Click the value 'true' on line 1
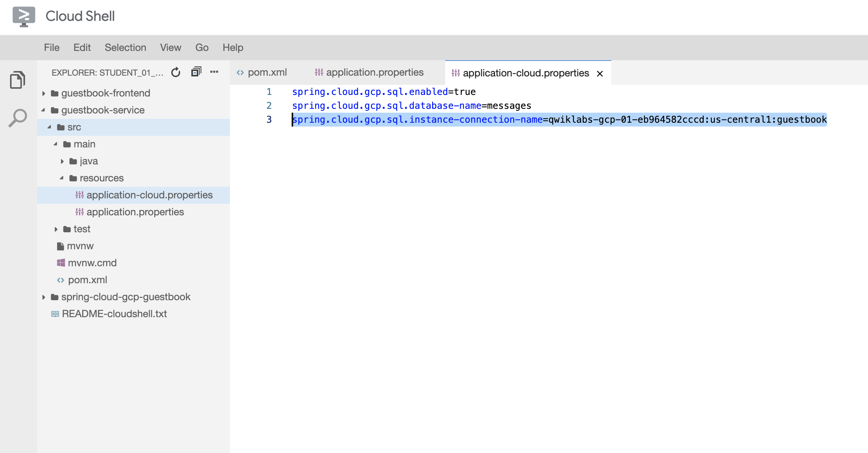Viewport: 868px width, 453px height. pos(465,92)
